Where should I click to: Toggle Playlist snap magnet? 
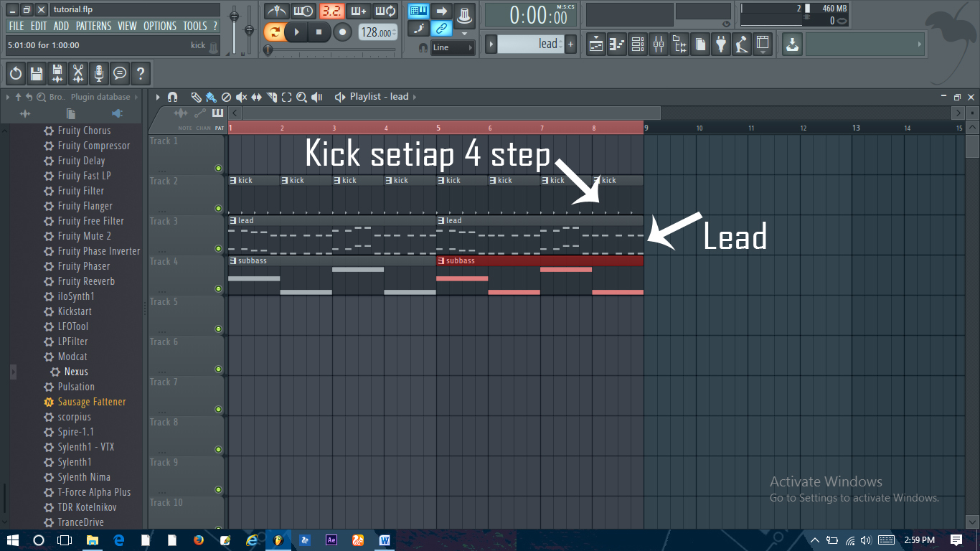[x=172, y=97]
